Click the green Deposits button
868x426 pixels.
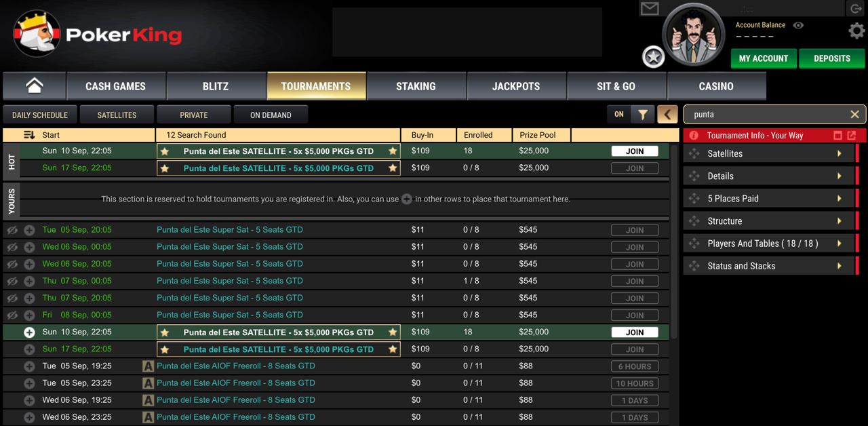click(831, 58)
